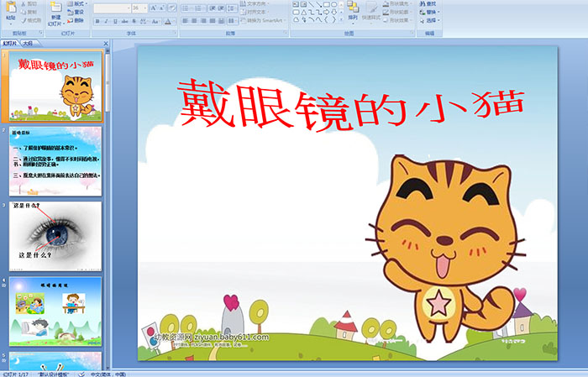Select the Rectangle shape in gallery

pyautogui.click(x=327, y=4)
